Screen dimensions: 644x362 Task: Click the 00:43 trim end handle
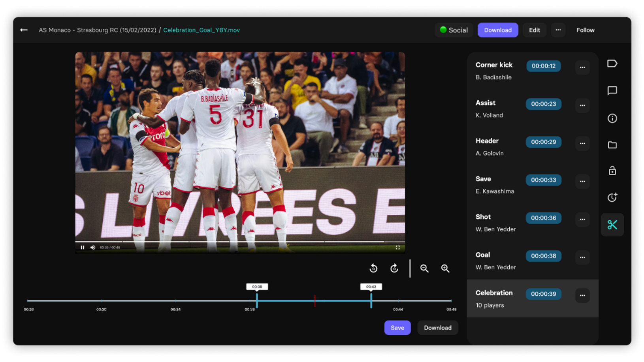(371, 300)
